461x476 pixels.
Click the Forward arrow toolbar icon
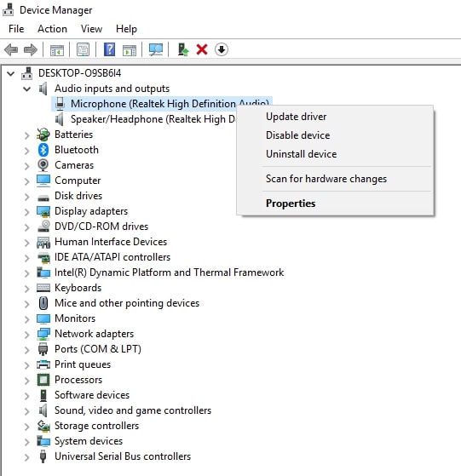coord(31,49)
